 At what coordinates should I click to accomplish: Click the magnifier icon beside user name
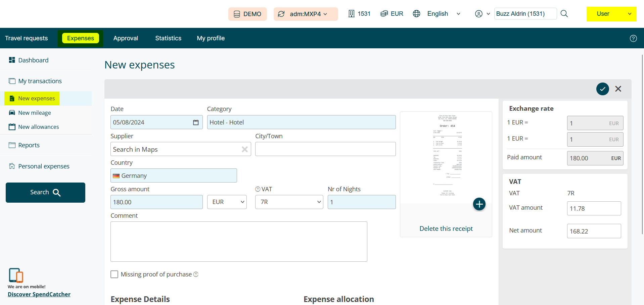click(x=564, y=14)
